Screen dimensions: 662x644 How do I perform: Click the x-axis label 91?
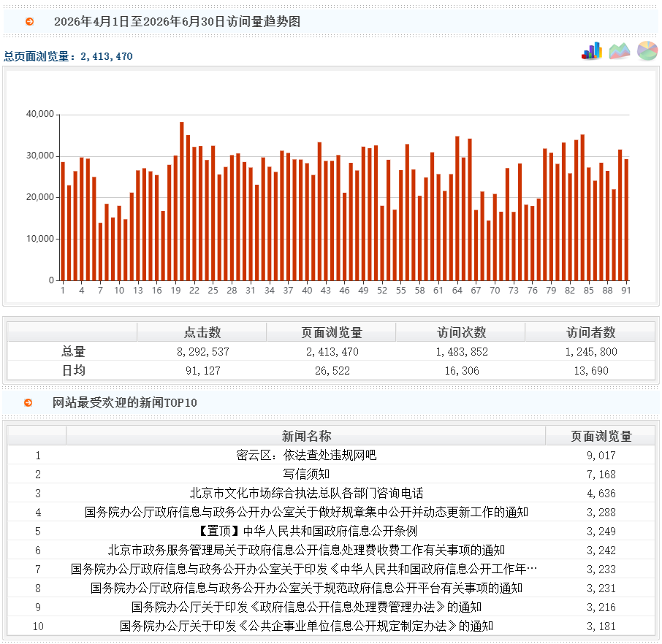coord(626,291)
